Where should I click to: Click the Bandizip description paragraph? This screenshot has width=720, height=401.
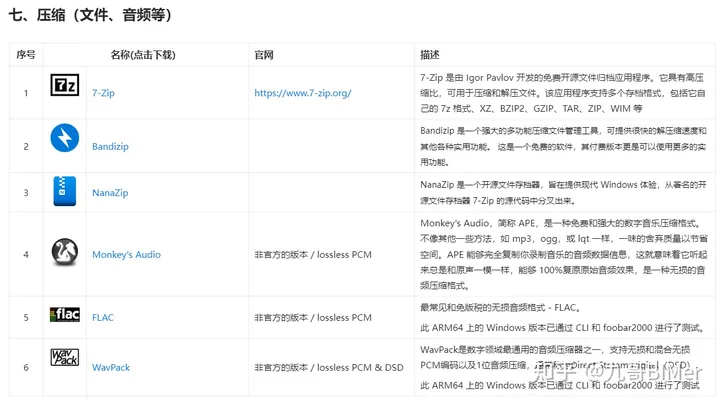(563, 147)
